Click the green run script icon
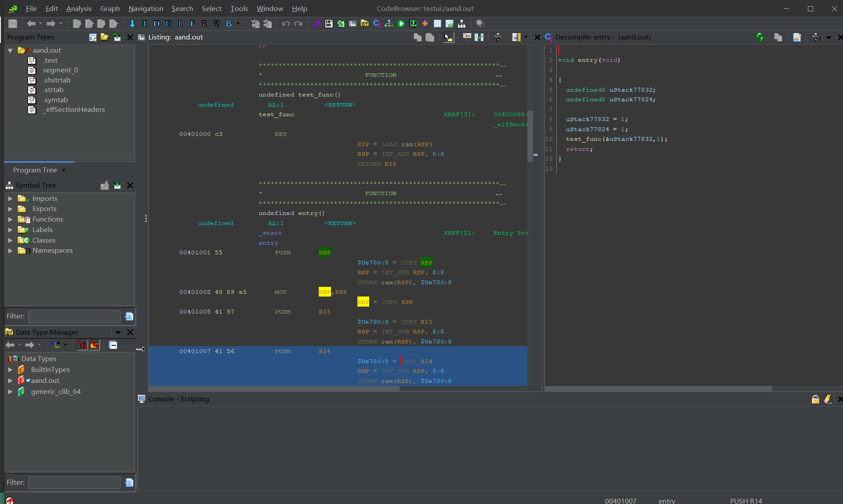The image size is (843, 504). point(401,24)
